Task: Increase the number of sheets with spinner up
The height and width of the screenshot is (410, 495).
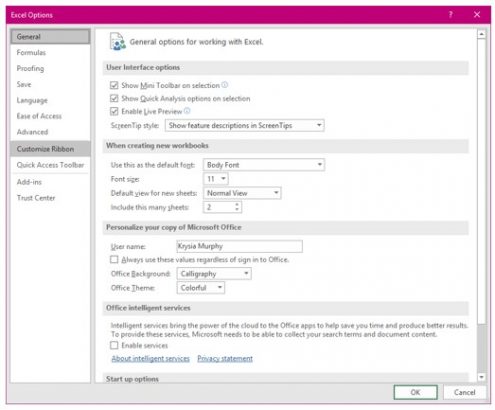Action: (x=237, y=204)
